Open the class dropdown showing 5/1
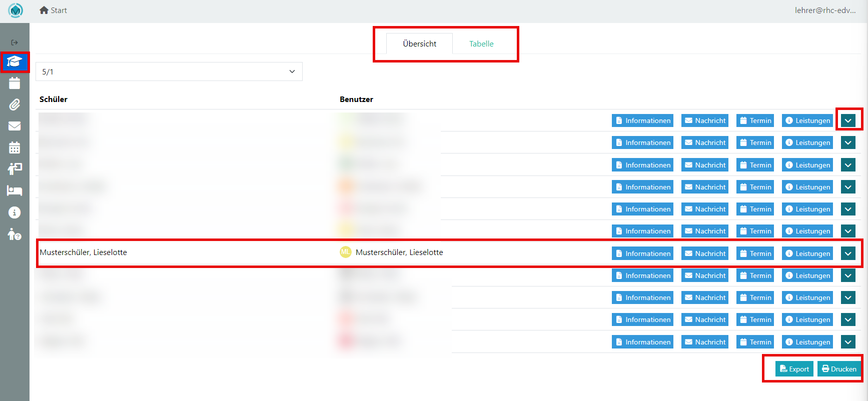 169,71
